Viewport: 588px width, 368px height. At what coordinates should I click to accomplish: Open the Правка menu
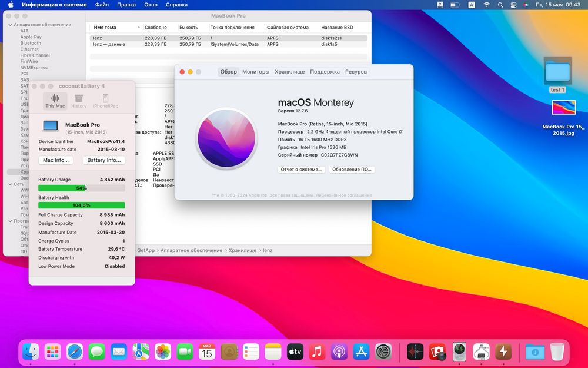point(126,5)
